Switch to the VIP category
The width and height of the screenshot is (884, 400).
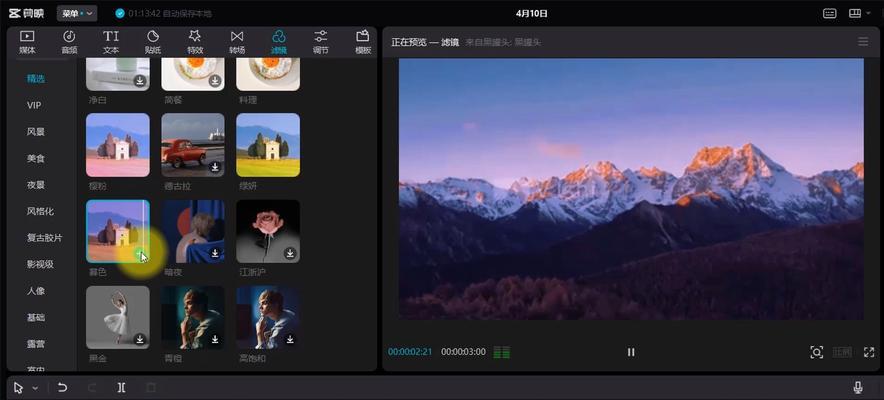coord(34,105)
